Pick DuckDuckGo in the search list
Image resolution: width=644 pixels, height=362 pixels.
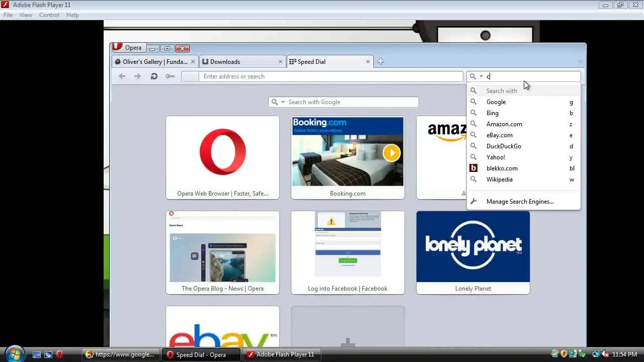pos(524,146)
